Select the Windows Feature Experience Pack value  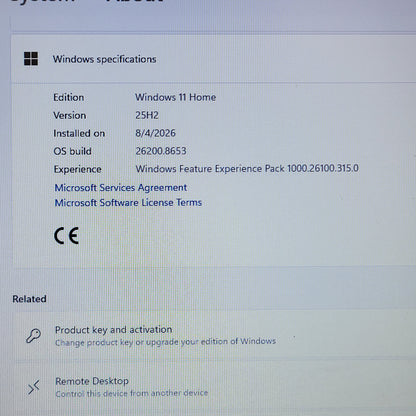tap(247, 168)
